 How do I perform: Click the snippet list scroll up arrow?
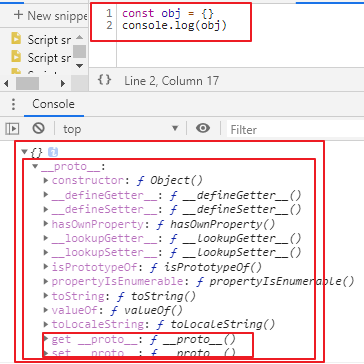click(x=79, y=37)
